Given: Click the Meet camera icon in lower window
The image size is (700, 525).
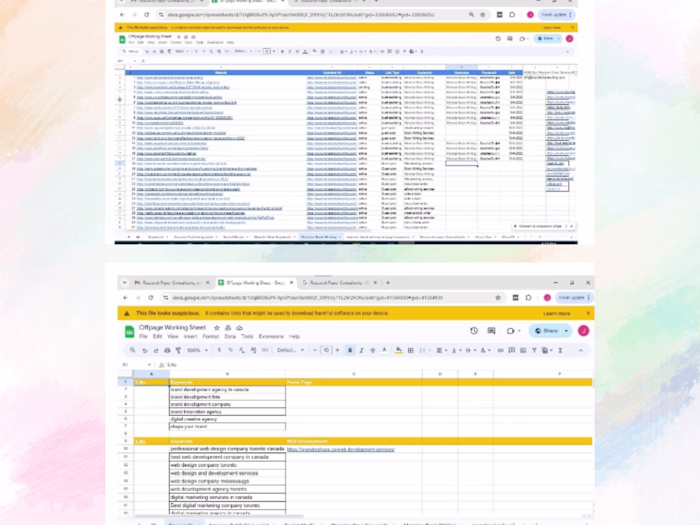Looking at the screenshot, I should 511,331.
